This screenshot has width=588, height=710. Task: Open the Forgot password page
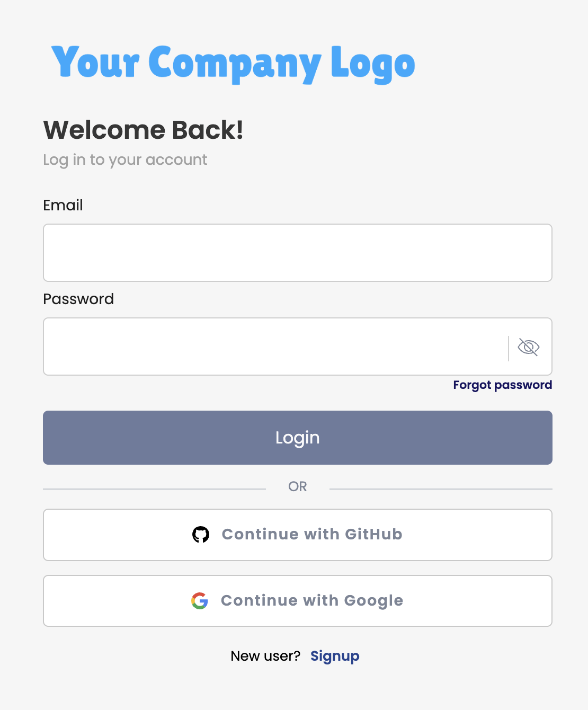[x=502, y=385]
